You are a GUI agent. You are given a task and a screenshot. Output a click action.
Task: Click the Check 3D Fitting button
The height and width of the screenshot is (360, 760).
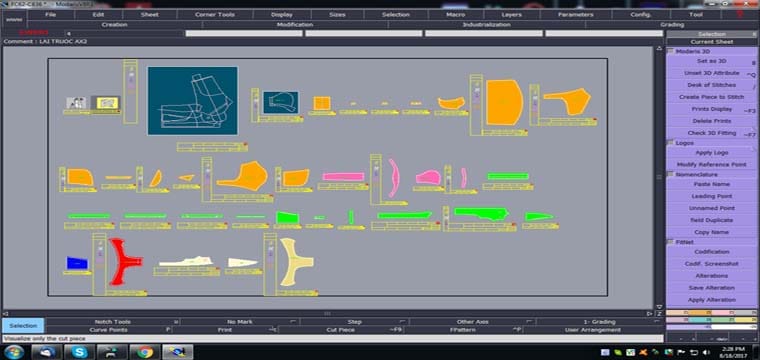(712, 133)
